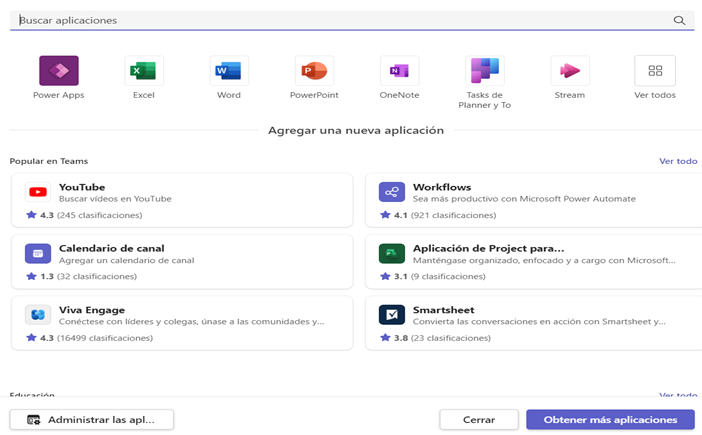Add the PowerPoint app icon
Image resolution: width=702 pixels, height=435 pixels.
[314, 70]
